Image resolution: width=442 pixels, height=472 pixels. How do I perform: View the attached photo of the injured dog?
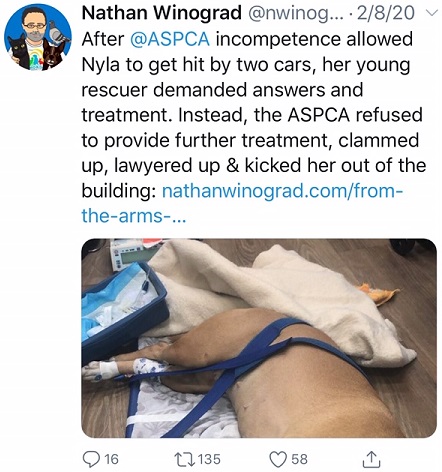(x=259, y=338)
